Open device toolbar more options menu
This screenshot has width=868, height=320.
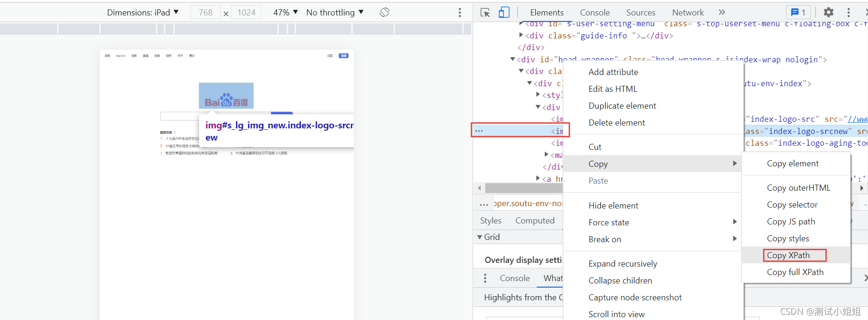click(x=460, y=13)
